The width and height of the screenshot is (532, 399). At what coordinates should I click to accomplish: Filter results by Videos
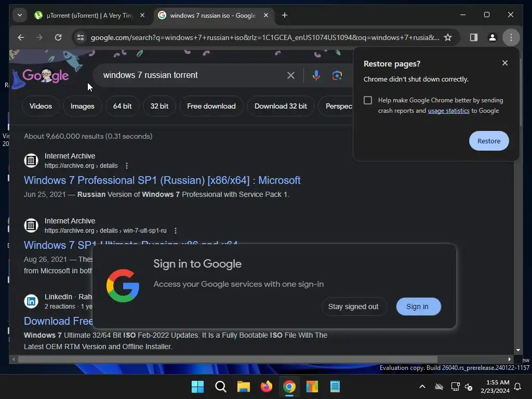coord(41,106)
